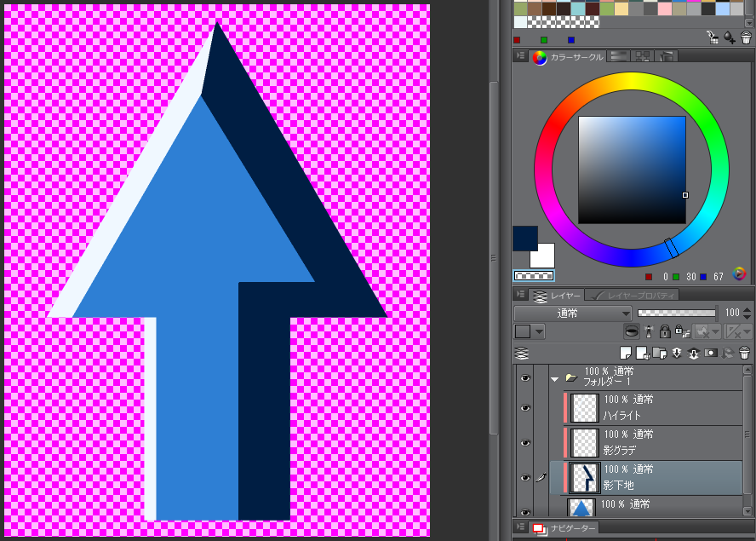The image size is (756, 541).
Task: Click transfer to lower layer icon
Action: [x=677, y=354]
